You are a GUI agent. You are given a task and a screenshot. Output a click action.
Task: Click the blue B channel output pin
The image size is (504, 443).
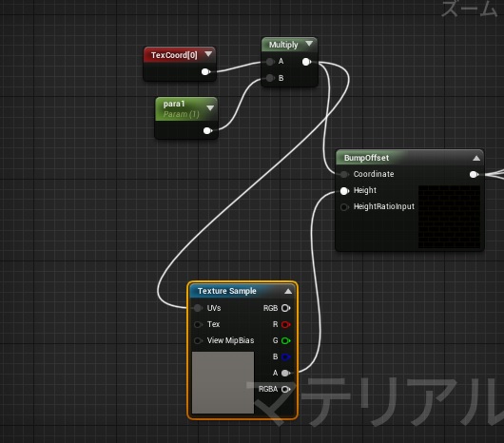coord(285,356)
